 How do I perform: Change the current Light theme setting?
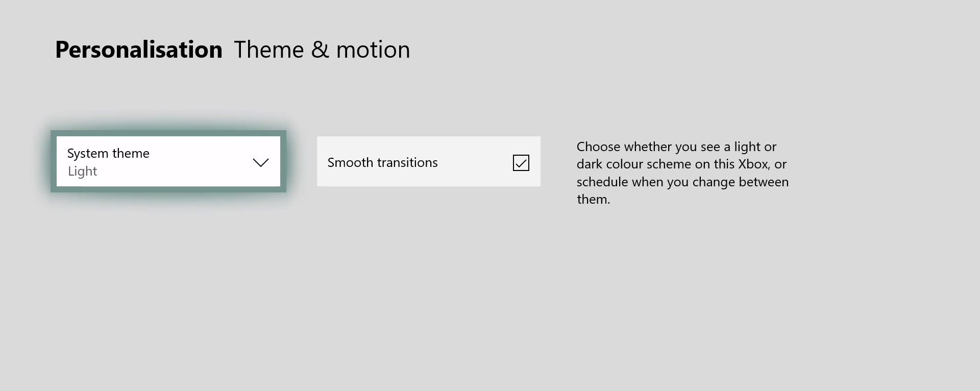(168, 161)
